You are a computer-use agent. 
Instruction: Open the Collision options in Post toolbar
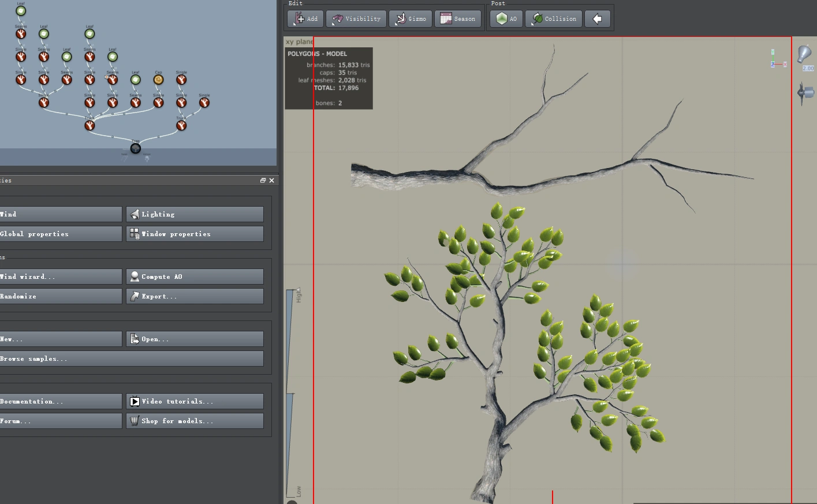[x=554, y=19]
